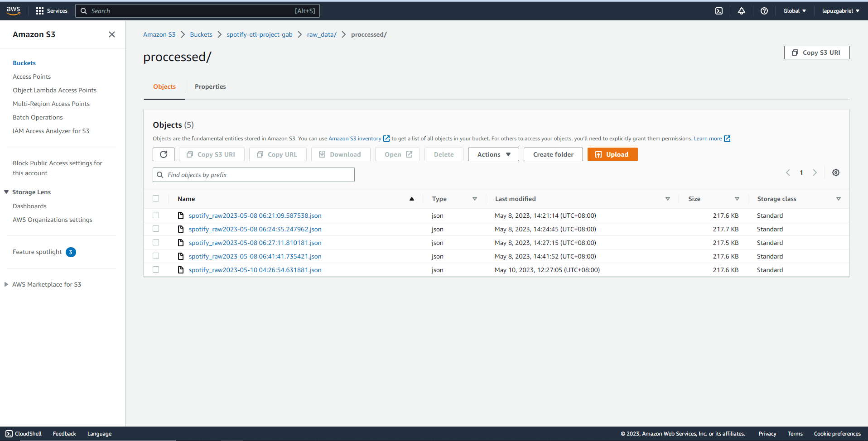The width and height of the screenshot is (868, 441).
Task: Click file icon of 04:26:54.631881.json row
Action: (x=181, y=270)
